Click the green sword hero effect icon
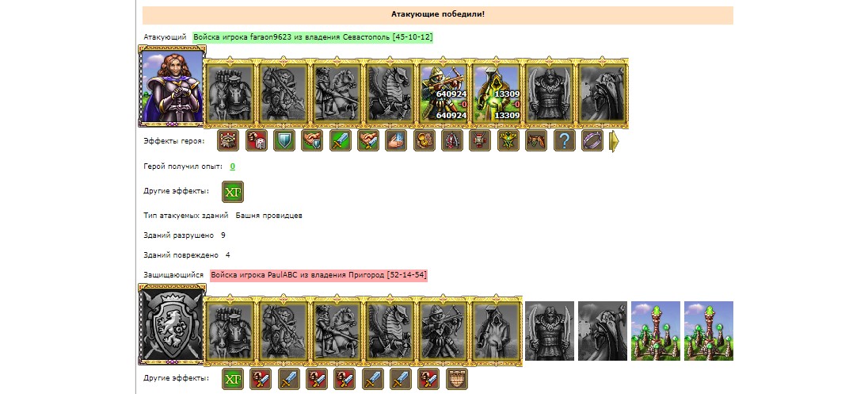868x394 pixels. 341,141
